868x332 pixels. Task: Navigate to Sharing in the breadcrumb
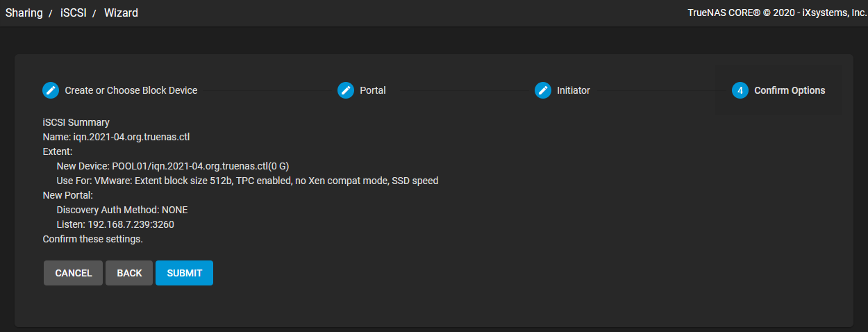[x=24, y=13]
